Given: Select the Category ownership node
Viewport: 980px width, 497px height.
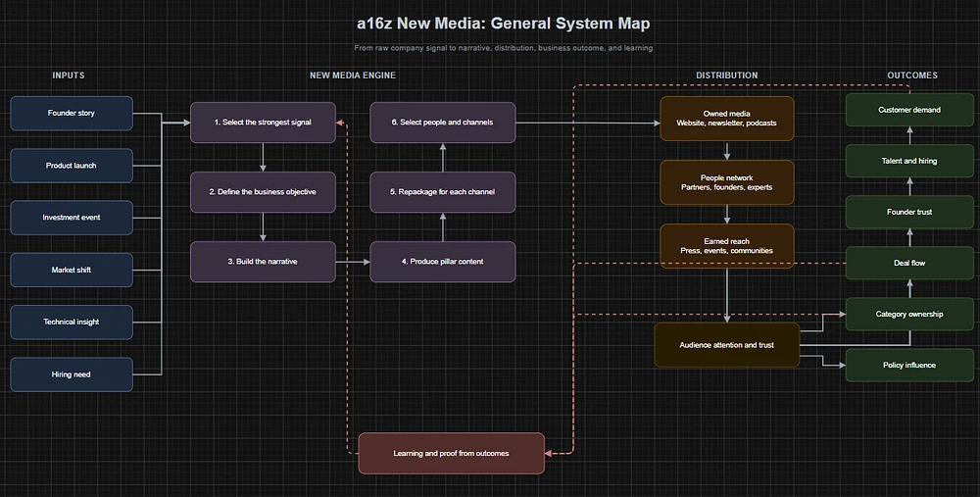Looking at the screenshot, I should [909, 315].
